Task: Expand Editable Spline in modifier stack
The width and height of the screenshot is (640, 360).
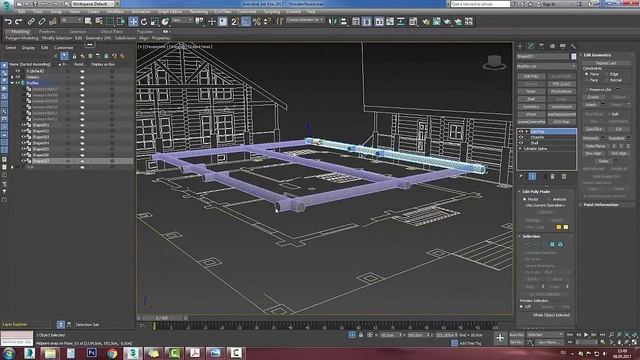Action: [520, 149]
